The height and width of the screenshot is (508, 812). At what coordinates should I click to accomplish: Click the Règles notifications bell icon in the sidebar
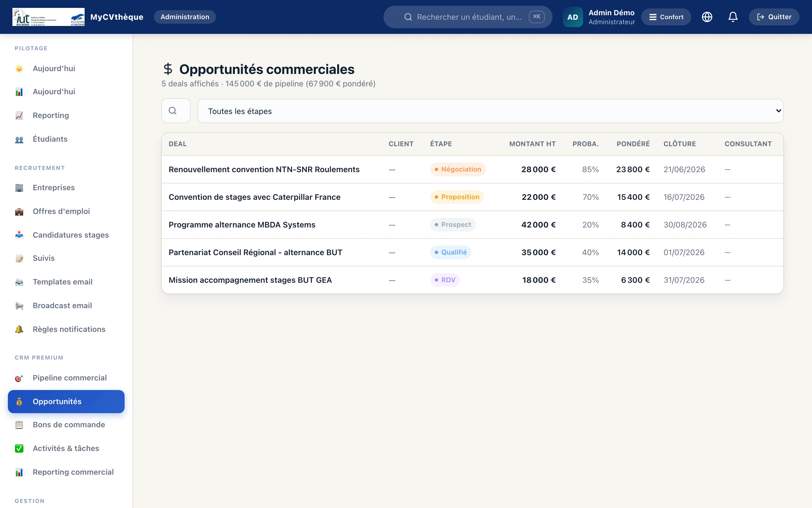point(19,329)
